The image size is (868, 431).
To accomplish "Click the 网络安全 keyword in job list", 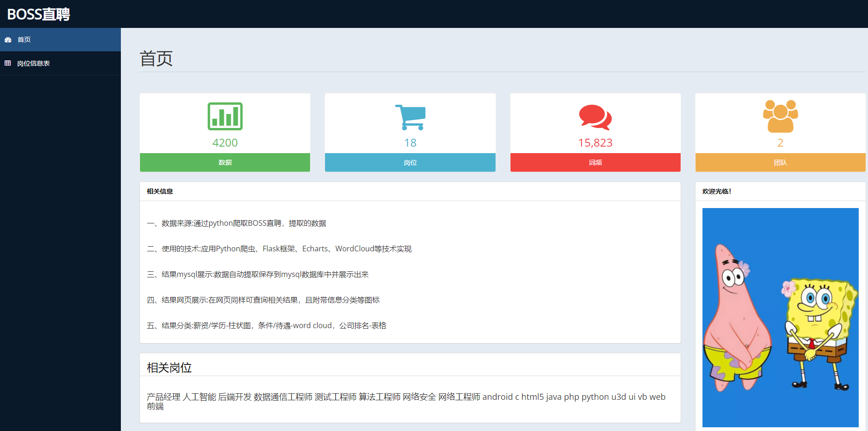I will pos(419,397).
